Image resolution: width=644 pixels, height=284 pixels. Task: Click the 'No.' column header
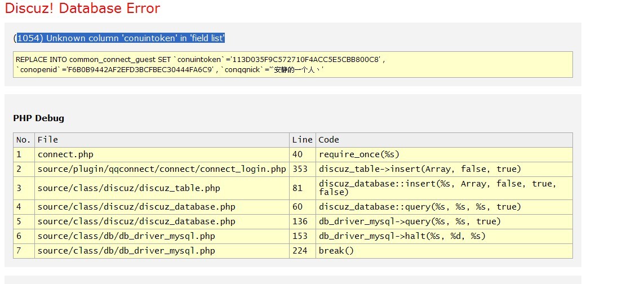24,140
